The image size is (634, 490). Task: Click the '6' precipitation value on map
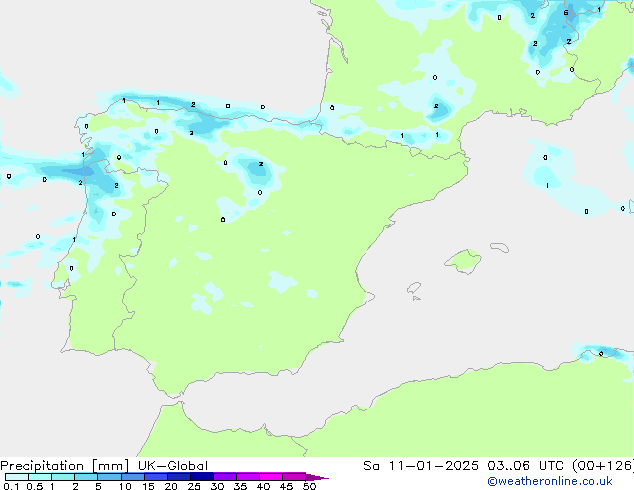pyautogui.click(x=566, y=13)
